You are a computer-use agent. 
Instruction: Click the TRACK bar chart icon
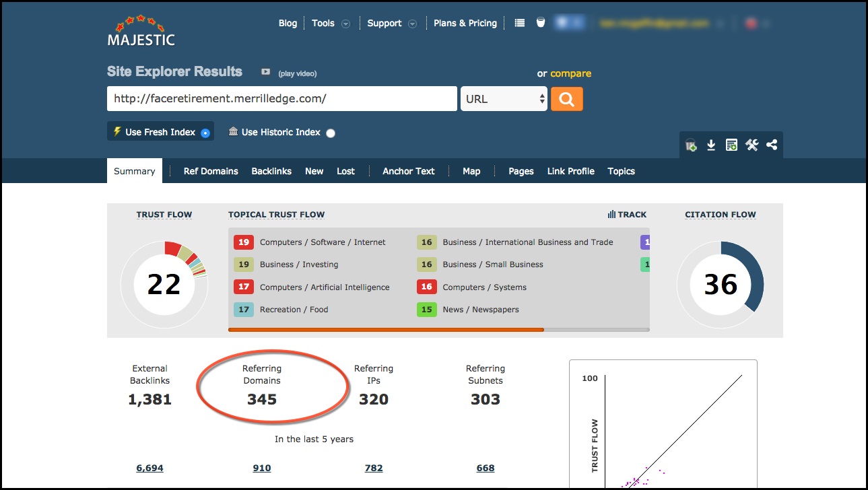611,215
